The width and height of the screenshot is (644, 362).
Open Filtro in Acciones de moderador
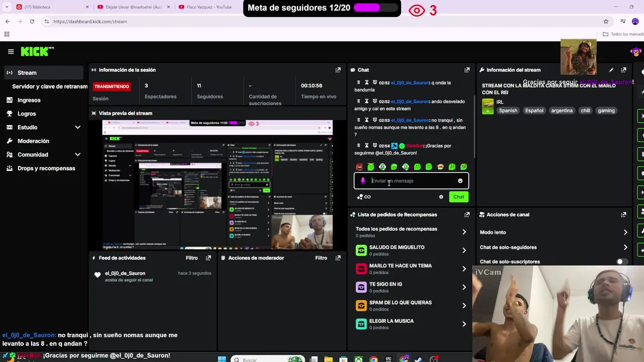pyautogui.click(x=321, y=258)
